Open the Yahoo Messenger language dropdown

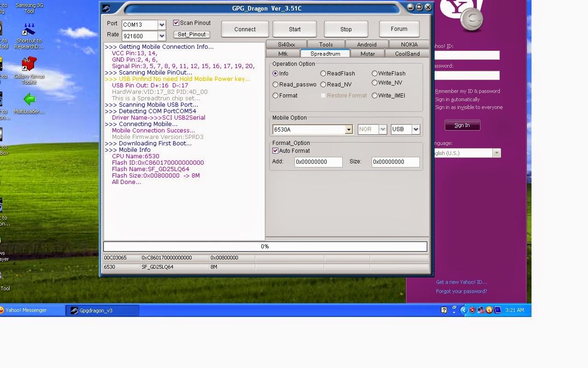pos(497,153)
